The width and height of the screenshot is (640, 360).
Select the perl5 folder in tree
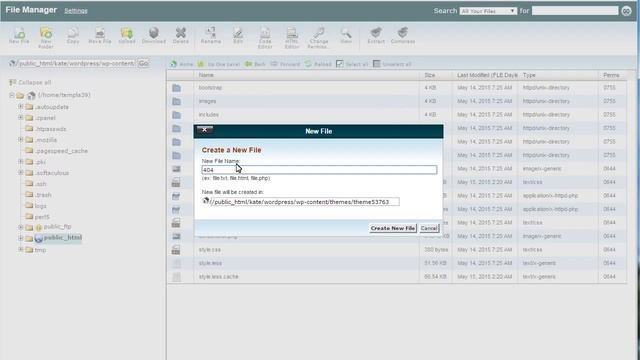[42, 217]
